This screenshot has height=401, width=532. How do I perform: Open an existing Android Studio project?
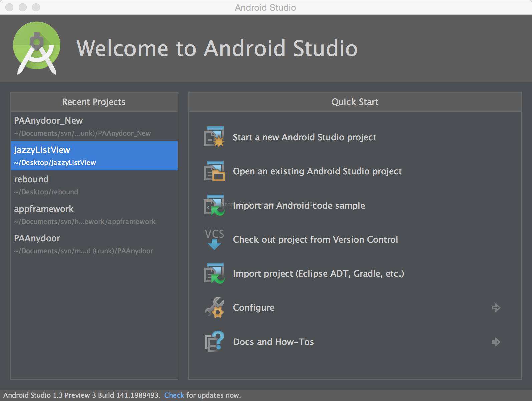click(x=317, y=171)
